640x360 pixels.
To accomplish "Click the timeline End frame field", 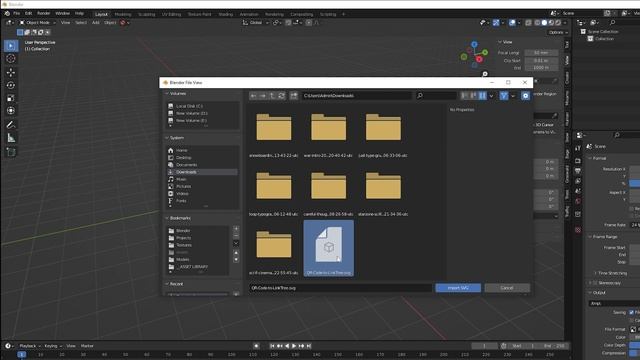I will (554, 346).
